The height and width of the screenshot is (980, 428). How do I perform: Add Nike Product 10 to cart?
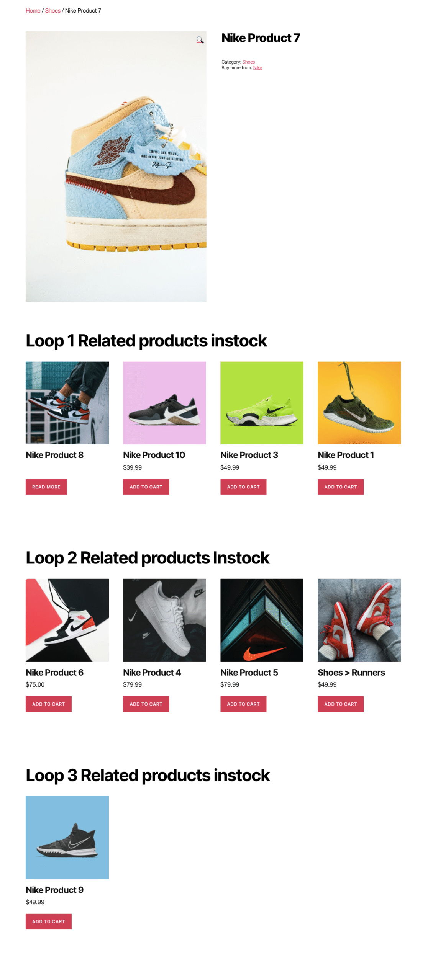coord(146,487)
